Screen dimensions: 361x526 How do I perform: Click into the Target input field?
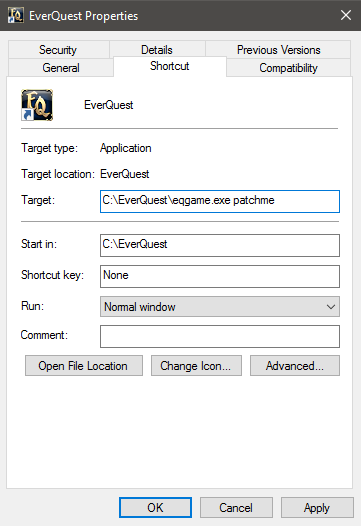click(x=220, y=201)
